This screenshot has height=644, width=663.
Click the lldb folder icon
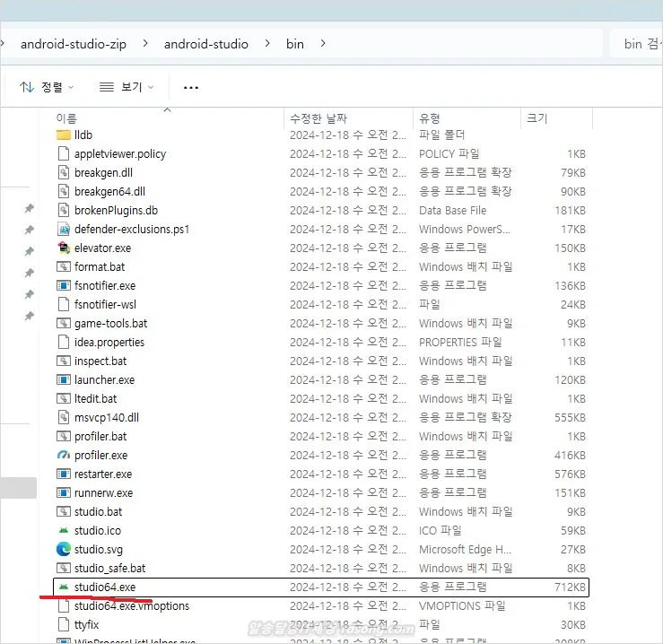[64, 135]
